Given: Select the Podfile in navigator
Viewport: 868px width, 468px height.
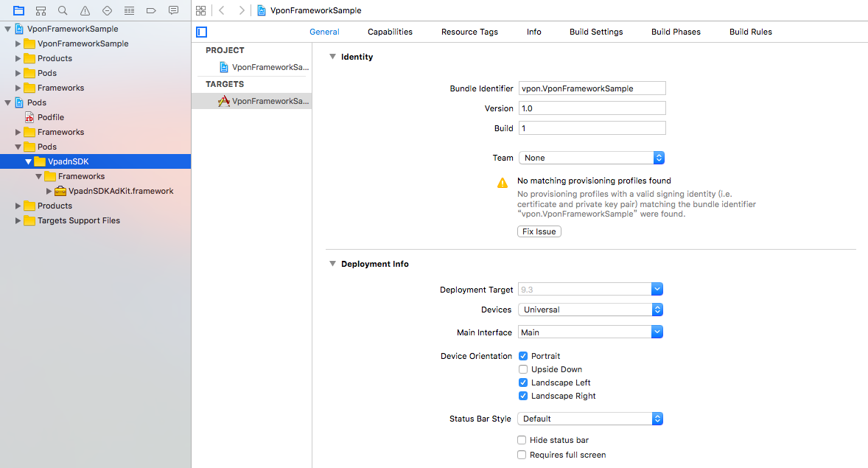Looking at the screenshot, I should click(x=51, y=117).
